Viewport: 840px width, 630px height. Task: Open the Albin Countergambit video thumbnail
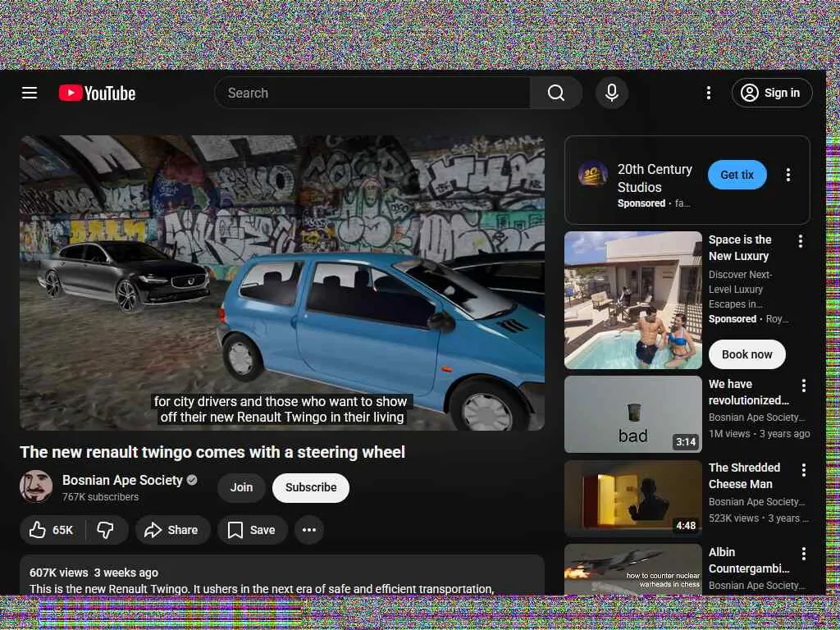coord(632,569)
